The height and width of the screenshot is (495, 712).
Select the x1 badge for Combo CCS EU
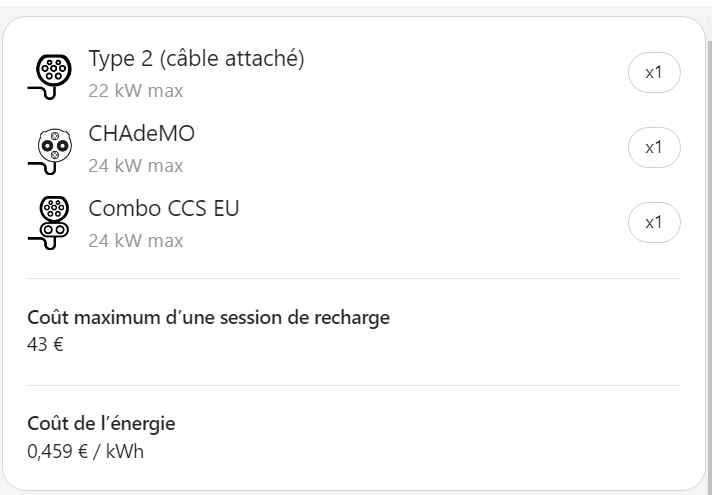[654, 223]
